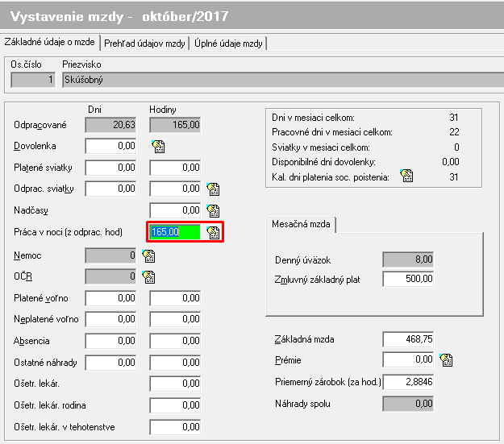Image resolution: width=504 pixels, height=444 pixels.
Task: Click the detail icon next to Nemoc
Action: (x=148, y=255)
